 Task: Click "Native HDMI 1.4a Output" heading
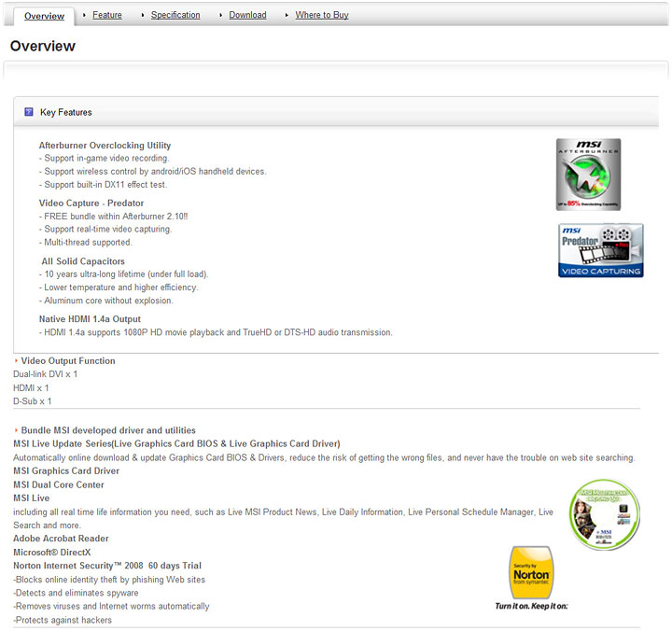tap(90, 319)
